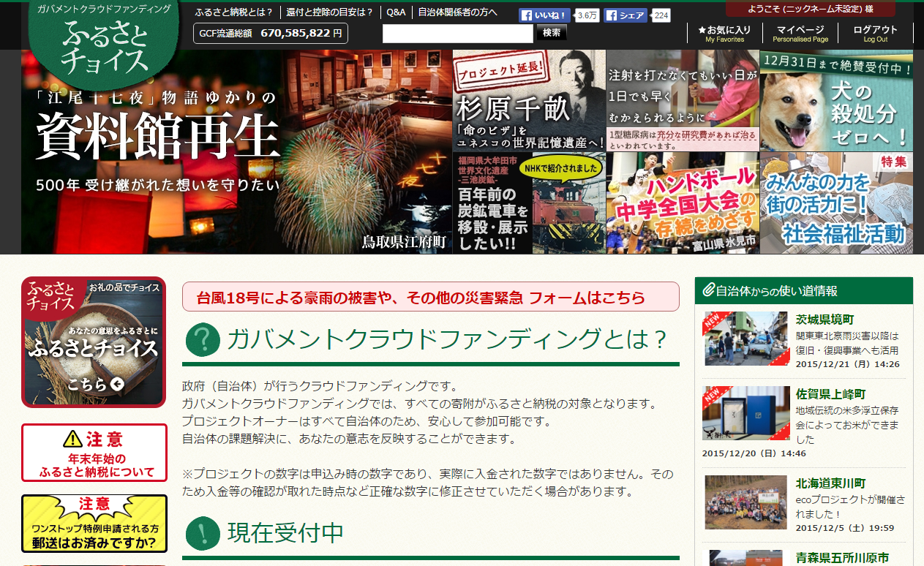Open the 年末年始のふるさと納税について notice
This screenshot has width=924, height=566.
(94, 453)
